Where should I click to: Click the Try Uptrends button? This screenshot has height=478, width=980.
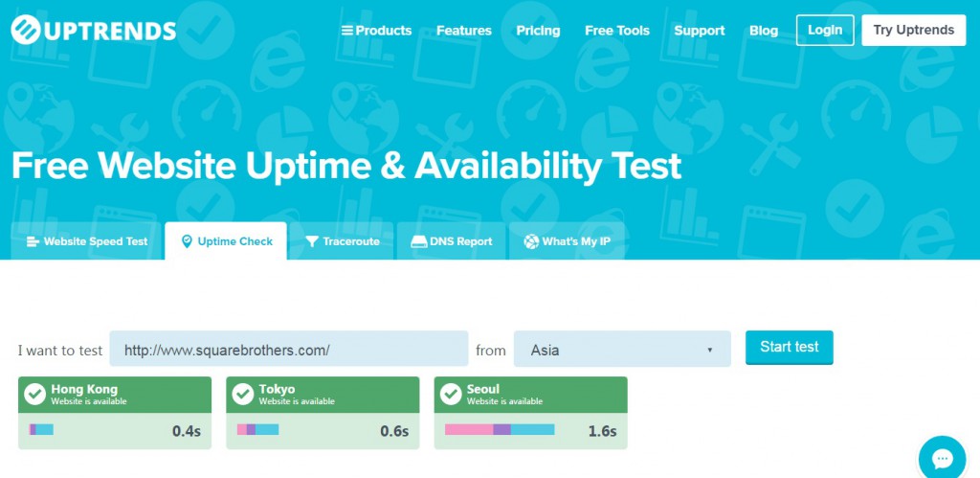point(914,30)
